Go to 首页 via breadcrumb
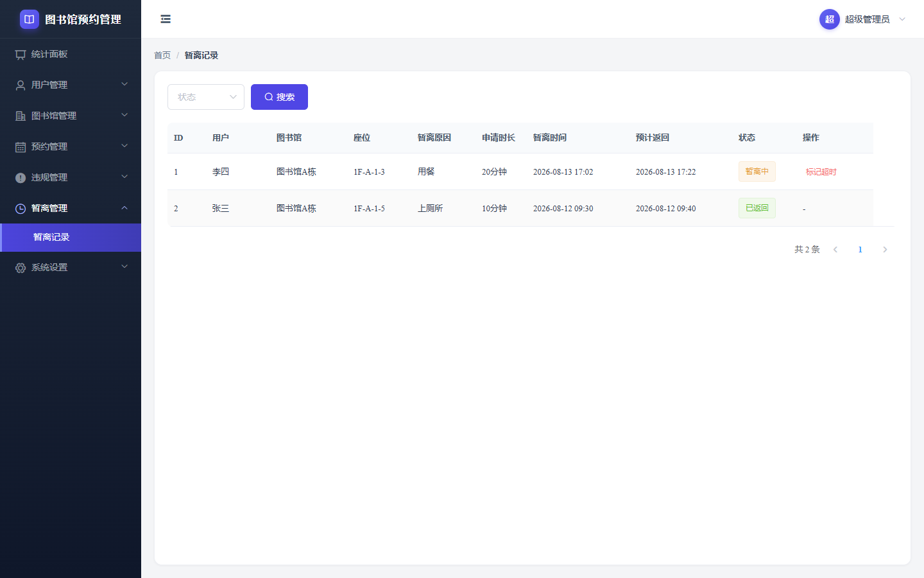Screen dimensions: 924x578 coord(162,55)
